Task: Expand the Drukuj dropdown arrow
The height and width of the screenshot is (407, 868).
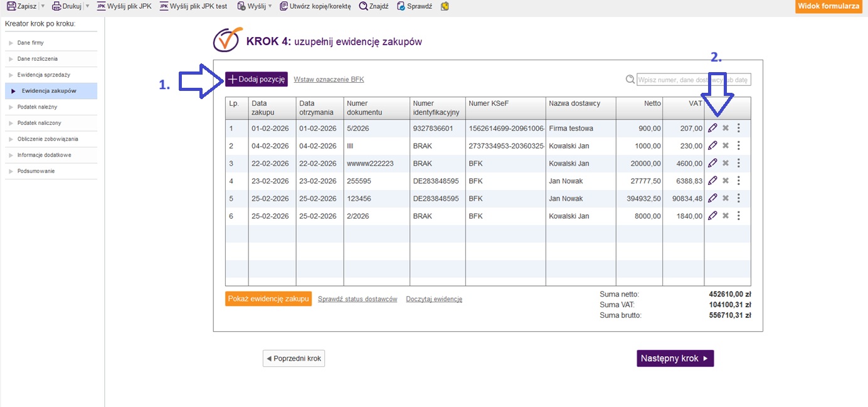Action: 87,6
